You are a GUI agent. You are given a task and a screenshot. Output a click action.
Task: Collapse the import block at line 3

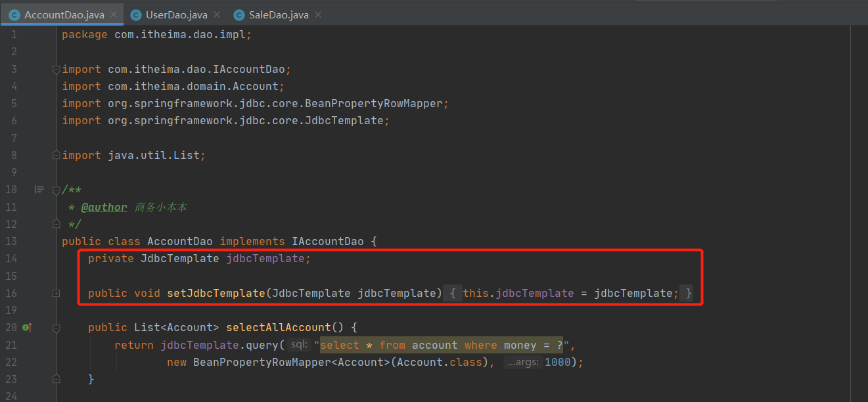tap(57, 69)
